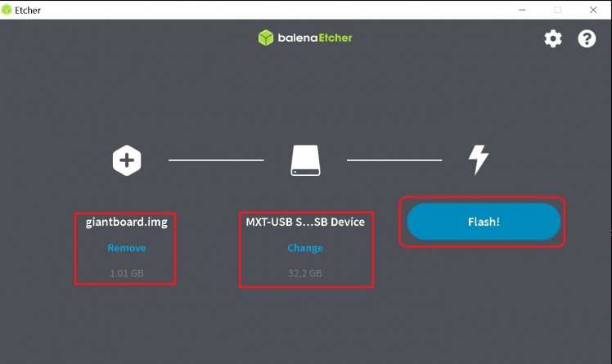Click the giantboard.img file name
This screenshot has height=364, width=612.
pos(127,222)
